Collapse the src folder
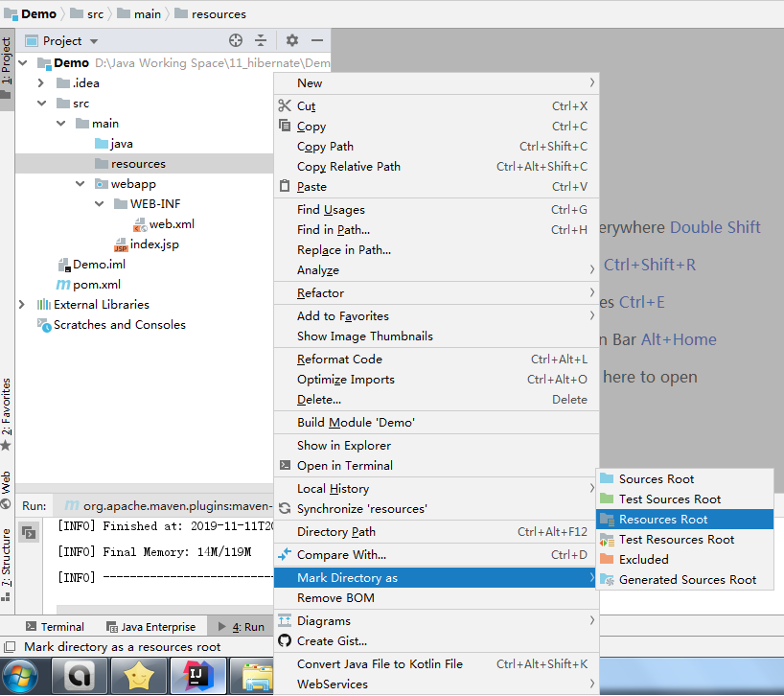The height and width of the screenshot is (696, 784). (x=41, y=104)
